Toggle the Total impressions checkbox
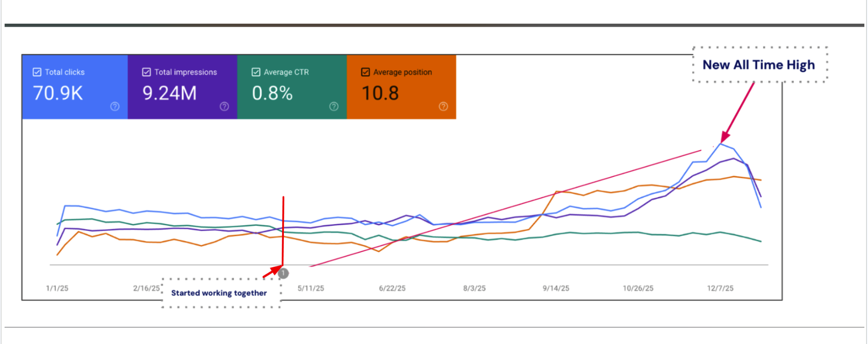This screenshot has width=868, height=344. point(146,72)
